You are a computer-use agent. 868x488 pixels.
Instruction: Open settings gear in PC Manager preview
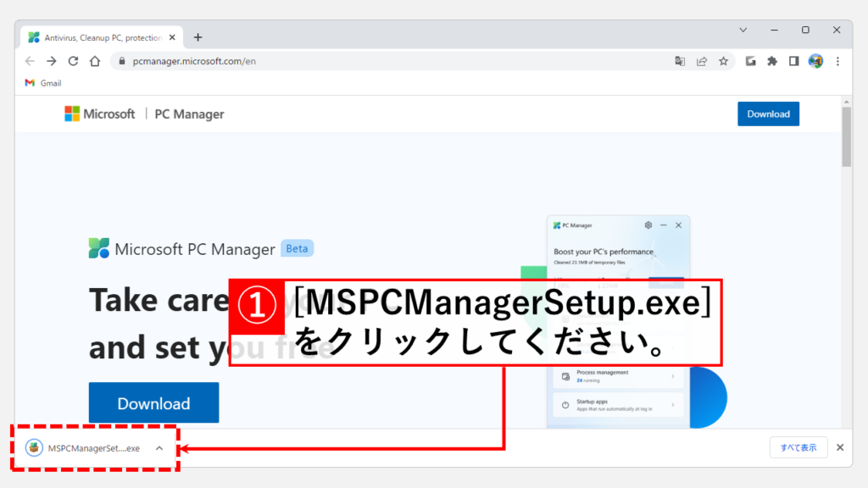[648, 225]
